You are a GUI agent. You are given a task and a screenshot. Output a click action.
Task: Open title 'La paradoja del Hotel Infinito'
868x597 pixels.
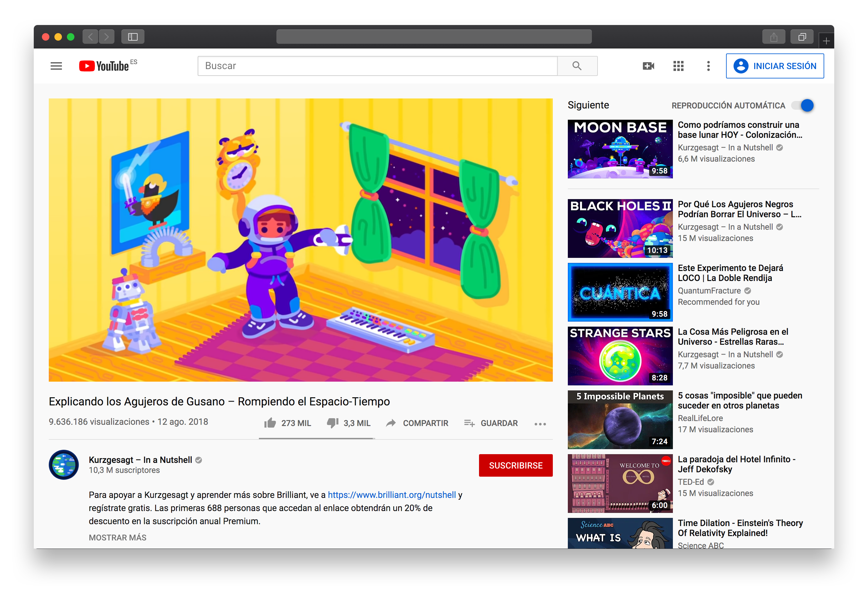pyautogui.click(x=736, y=464)
